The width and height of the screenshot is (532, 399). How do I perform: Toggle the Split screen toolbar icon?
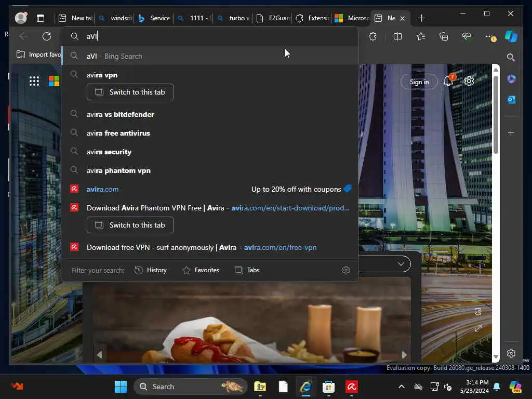397,36
